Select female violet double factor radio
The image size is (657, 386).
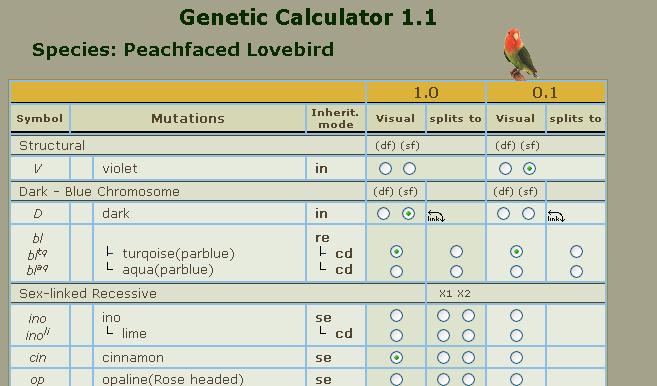tap(505, 168)
